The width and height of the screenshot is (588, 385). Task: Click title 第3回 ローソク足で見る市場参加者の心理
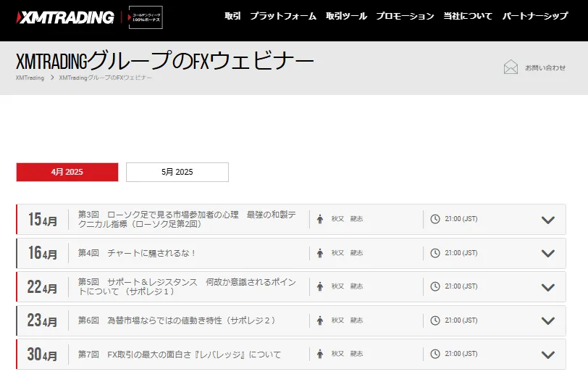tap(187, 219)
